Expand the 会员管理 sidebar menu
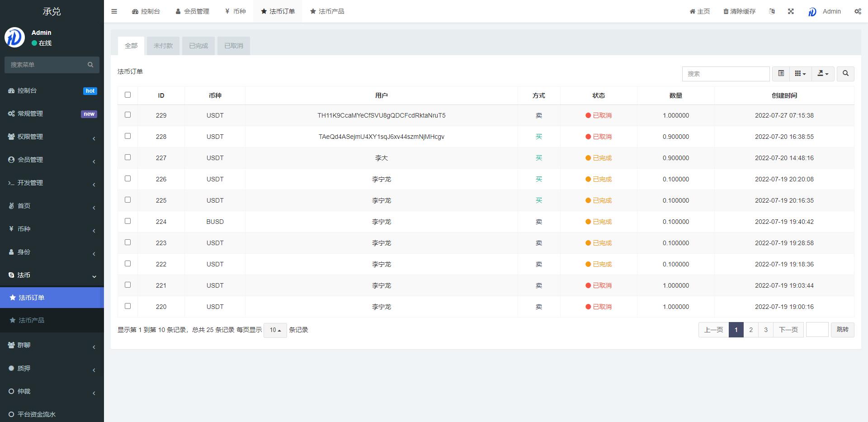 52,160
